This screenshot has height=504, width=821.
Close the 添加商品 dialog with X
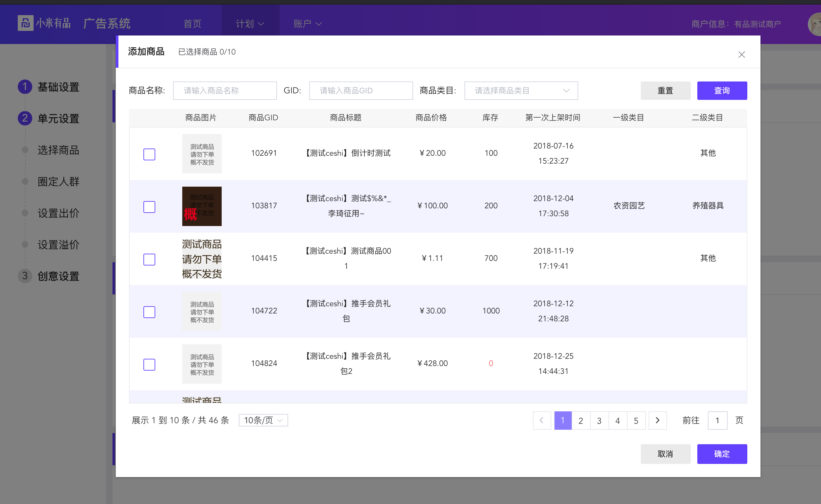click(741, 54)
